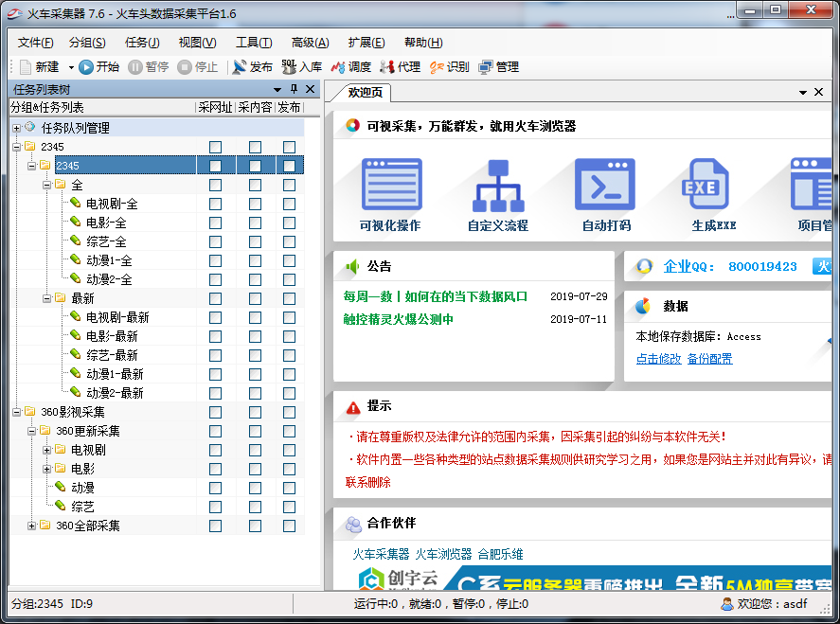Viewport: 840px width, 624px height.
Task: Open the 代理 (Proxy) tool
Action: (x=387, y=67)
